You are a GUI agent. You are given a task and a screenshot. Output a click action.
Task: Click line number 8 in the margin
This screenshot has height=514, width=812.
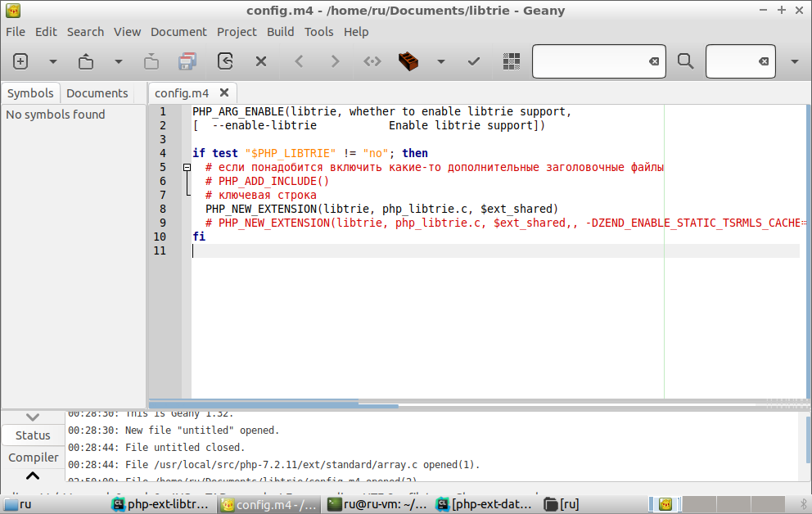pos(163,210)
